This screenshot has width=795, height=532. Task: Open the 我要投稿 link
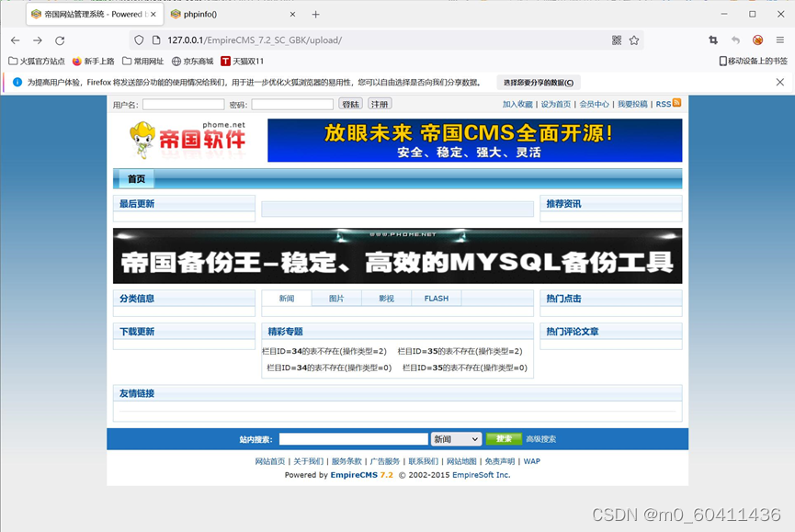(632, 104)
